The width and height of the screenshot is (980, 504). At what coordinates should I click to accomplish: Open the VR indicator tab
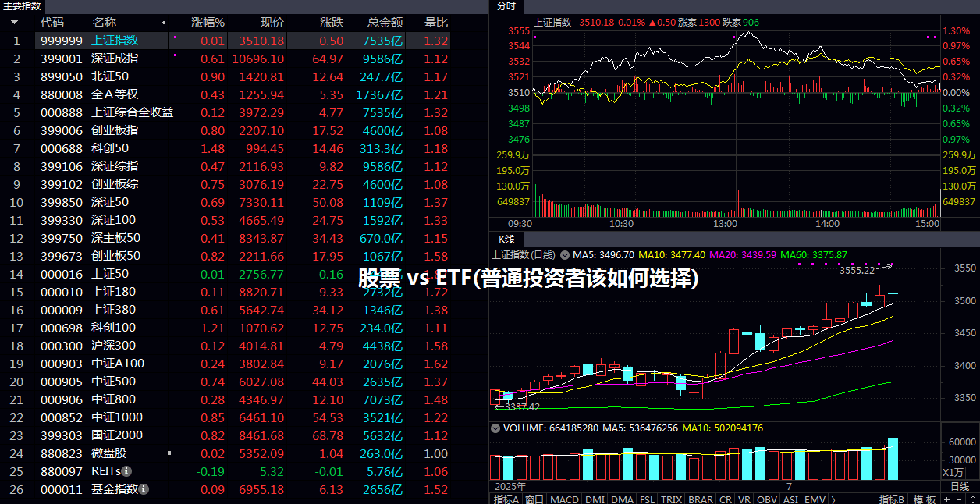pos(744,499)
